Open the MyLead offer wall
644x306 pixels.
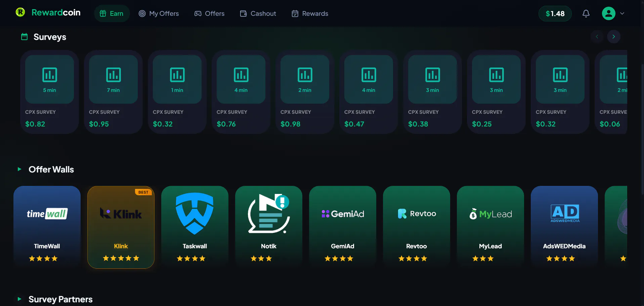click(x=490, y=227)
